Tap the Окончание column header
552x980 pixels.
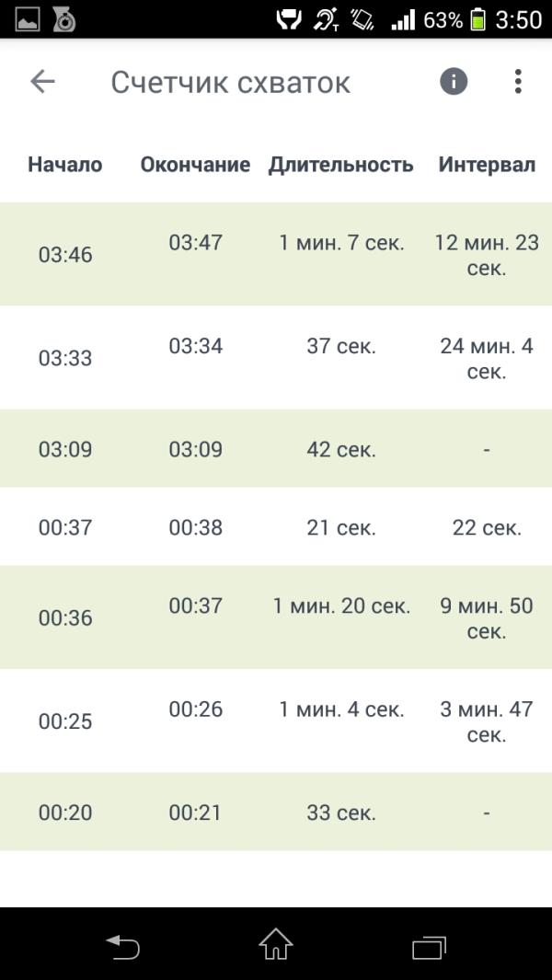(195, 165)
